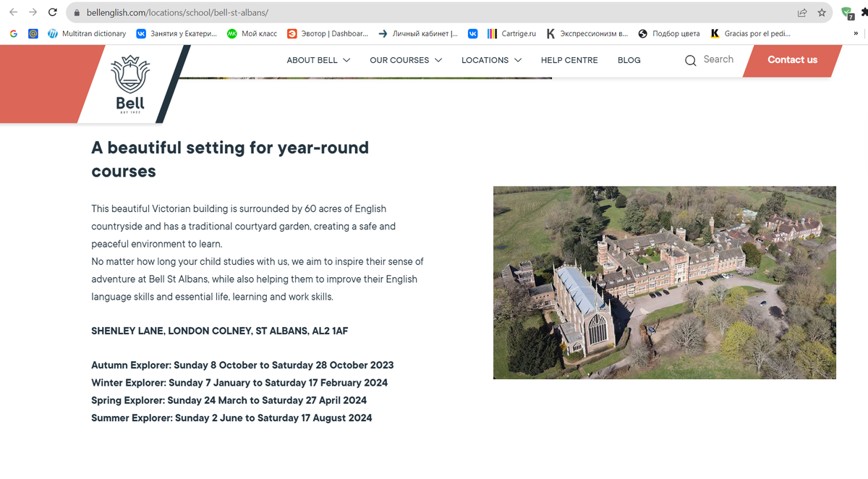Open the Подбор цвета bookmark
868x479 pixels.
pos(669,33)
